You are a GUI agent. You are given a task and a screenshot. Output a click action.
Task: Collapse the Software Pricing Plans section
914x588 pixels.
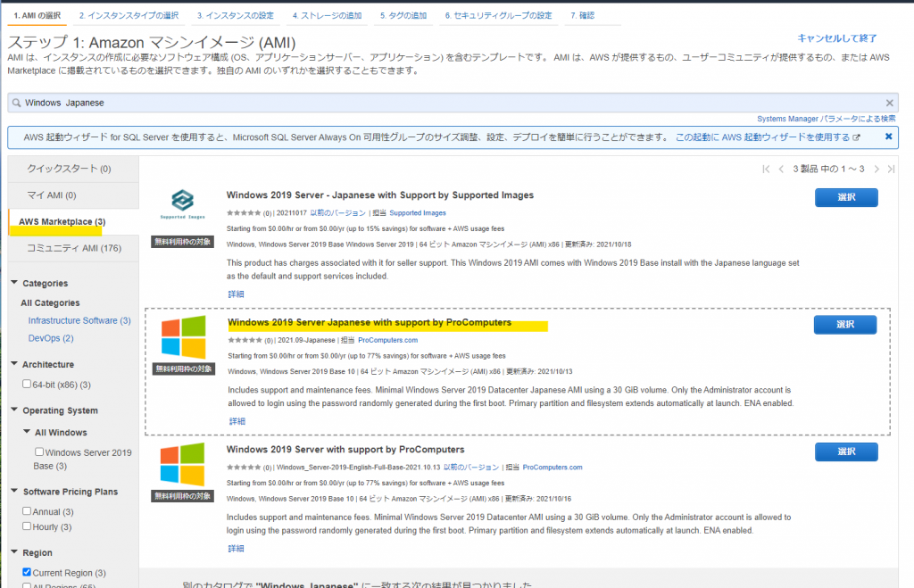14,492
